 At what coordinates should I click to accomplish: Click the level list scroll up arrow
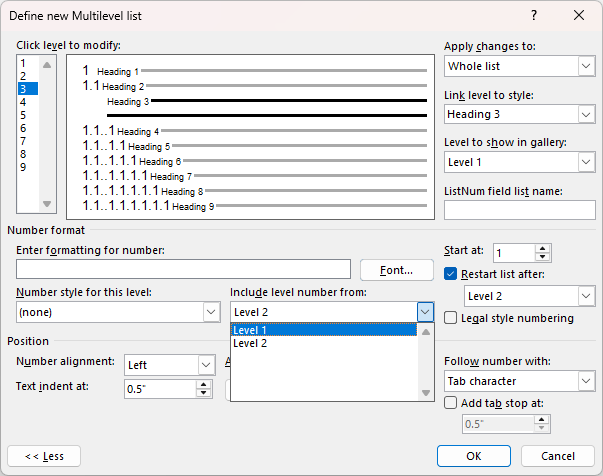pyautogui.click(x=47, y=65)
